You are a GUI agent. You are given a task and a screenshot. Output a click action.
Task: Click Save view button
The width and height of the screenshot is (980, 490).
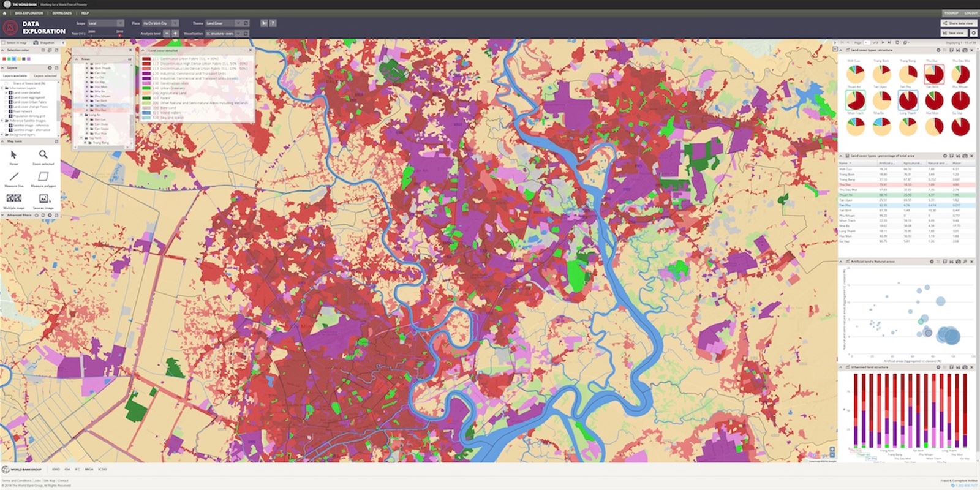point(954,33)
